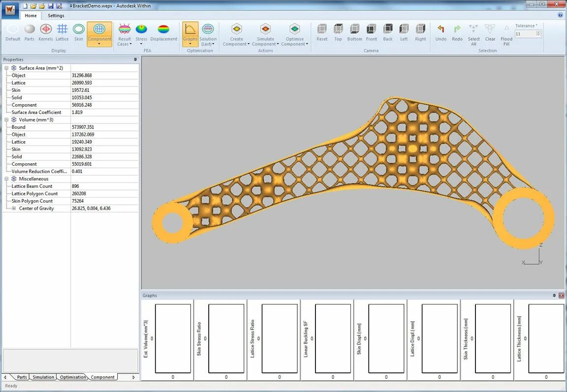This screenshot has width=567, height=392.
Task: Expand the Center of Gravity row
Action: [14, 209]
